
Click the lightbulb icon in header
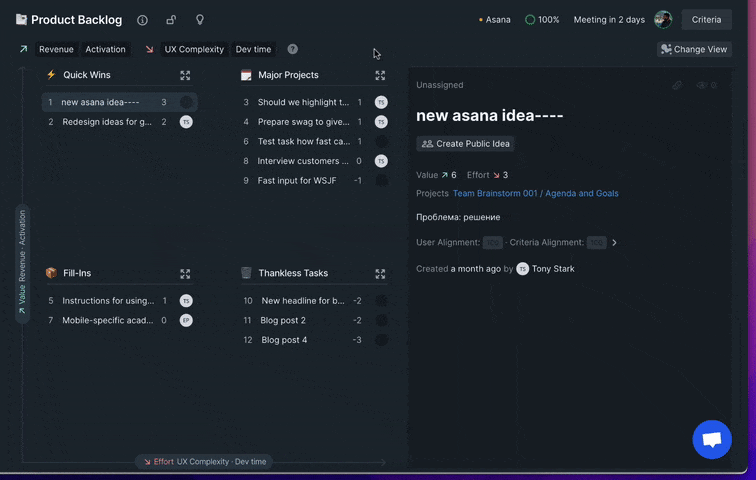(x=199, y=20)
